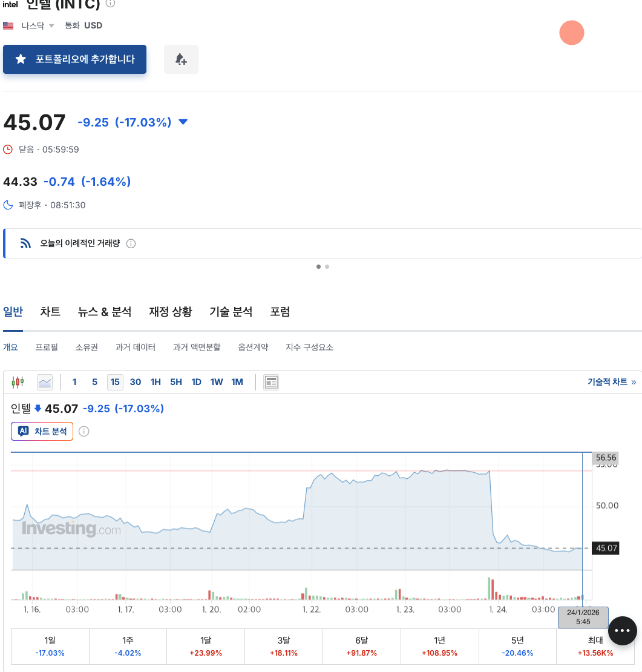Screen dimensions: 642x672
Task: Open the 재정 상황 tab
Action: [x=171, y=312]
